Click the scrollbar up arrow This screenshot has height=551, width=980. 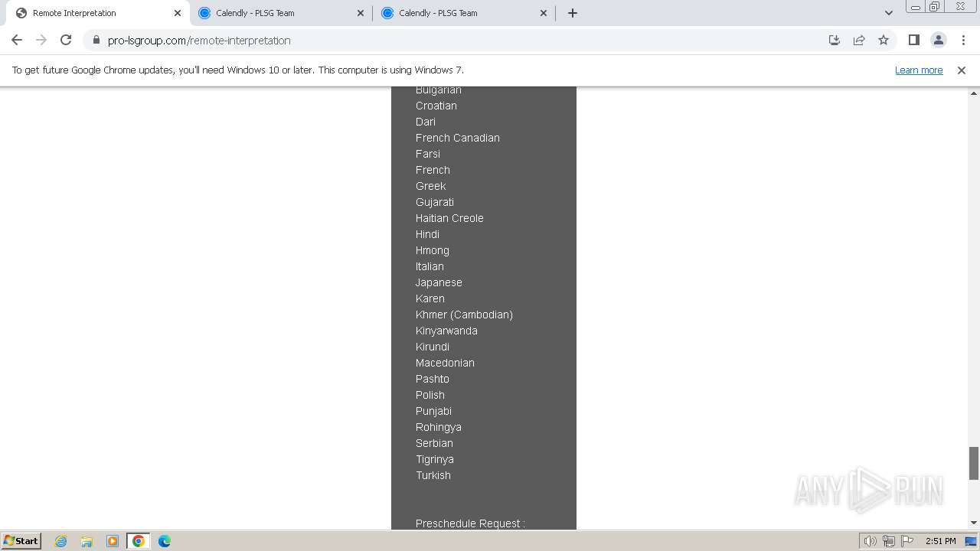974,93
